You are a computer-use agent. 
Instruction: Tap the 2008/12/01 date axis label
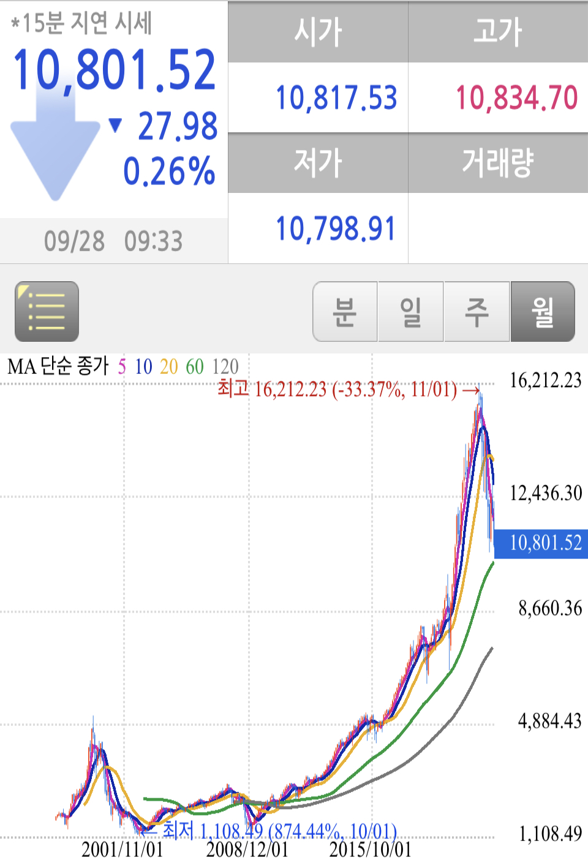pos(247,850)
